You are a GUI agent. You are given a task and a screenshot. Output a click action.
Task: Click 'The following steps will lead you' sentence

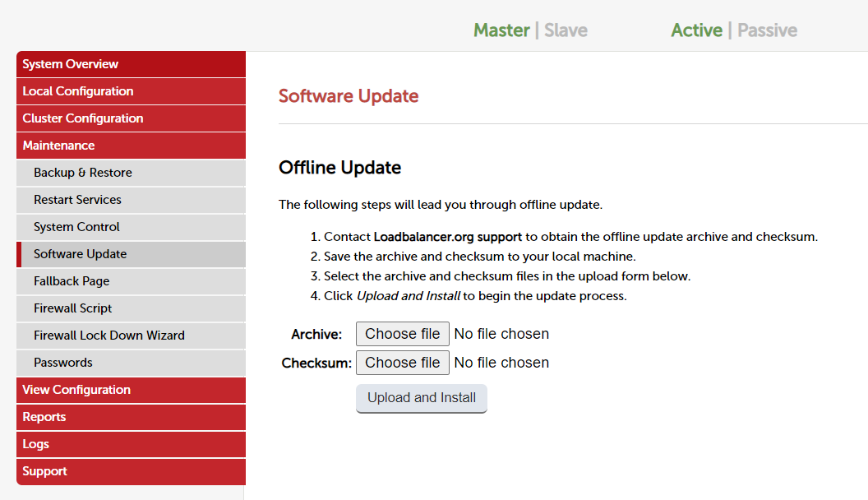coord(440,205)
